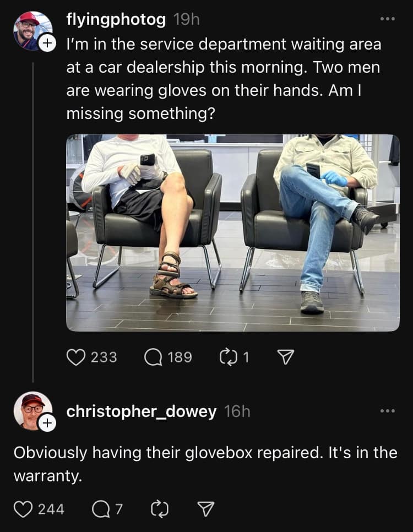The height and width of the screenshot is (532, 413).
Task: Open flyingphotog's profile via username
Action: coord(116,20)
